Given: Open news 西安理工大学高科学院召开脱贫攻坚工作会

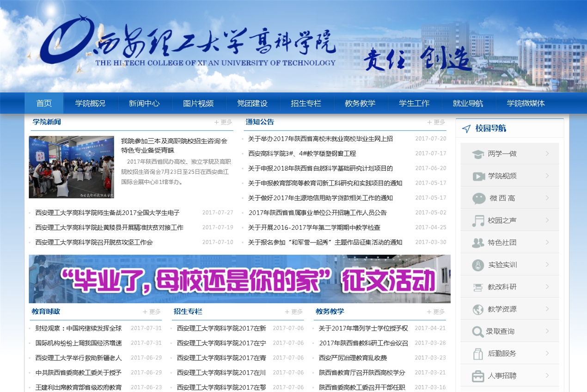Looking at the screenshot, I should pos(94,242).
